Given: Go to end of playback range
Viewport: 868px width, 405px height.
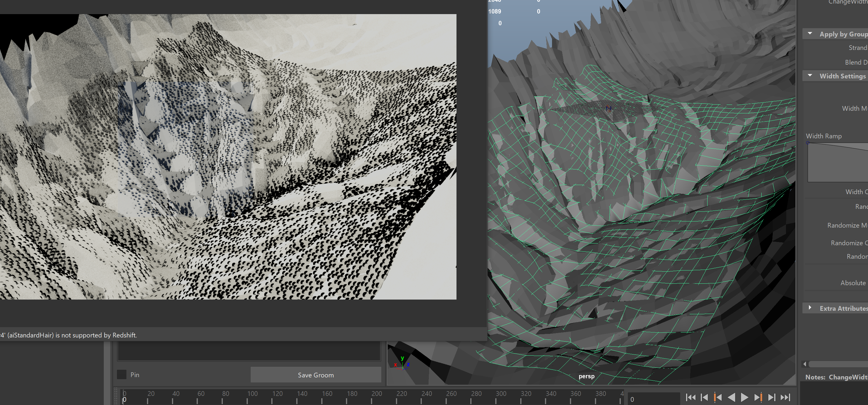Looking at the screenshot, I should coord(785,397).
